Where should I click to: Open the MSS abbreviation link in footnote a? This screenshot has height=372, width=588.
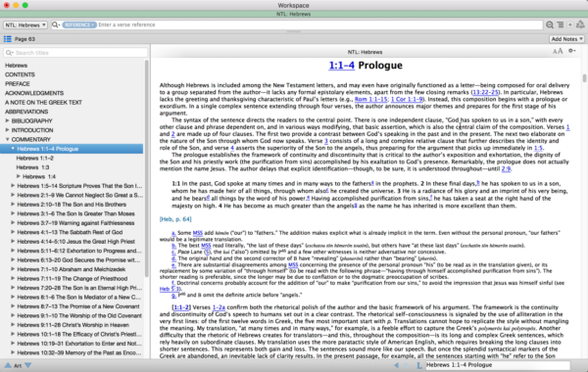(x=198, y=233)
